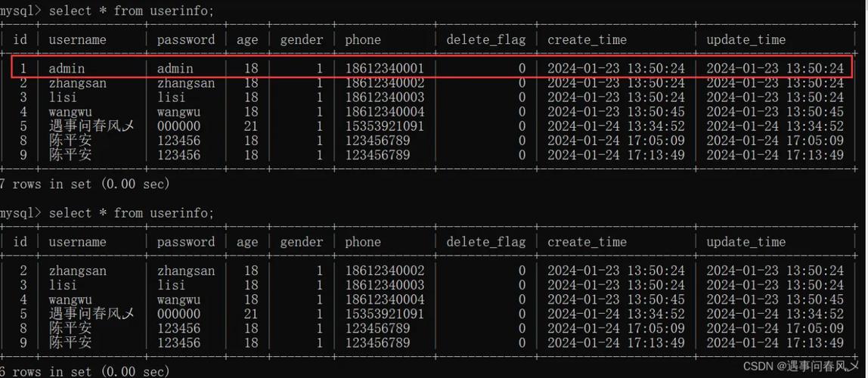
Task: Click lisi username in the second table
Action: pyautogui.click(x=63, y=285)
